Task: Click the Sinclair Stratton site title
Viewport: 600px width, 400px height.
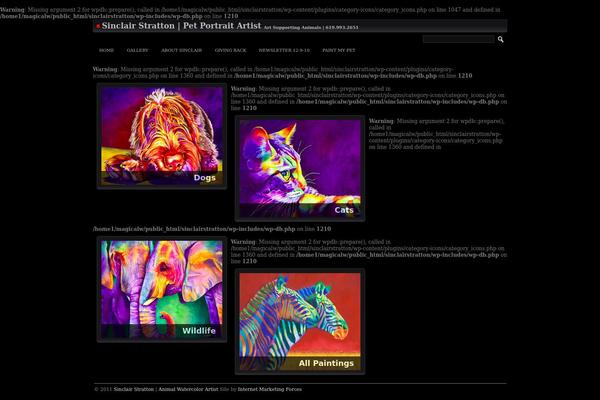Action: pyautogui.click(x=181, y=26)
